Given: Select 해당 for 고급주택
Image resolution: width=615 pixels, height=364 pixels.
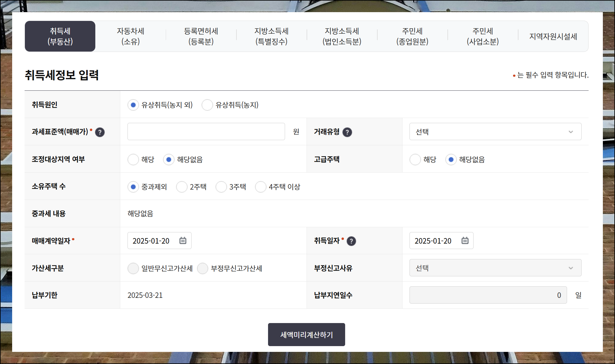Looking at the screenshot, I should 415,160.
